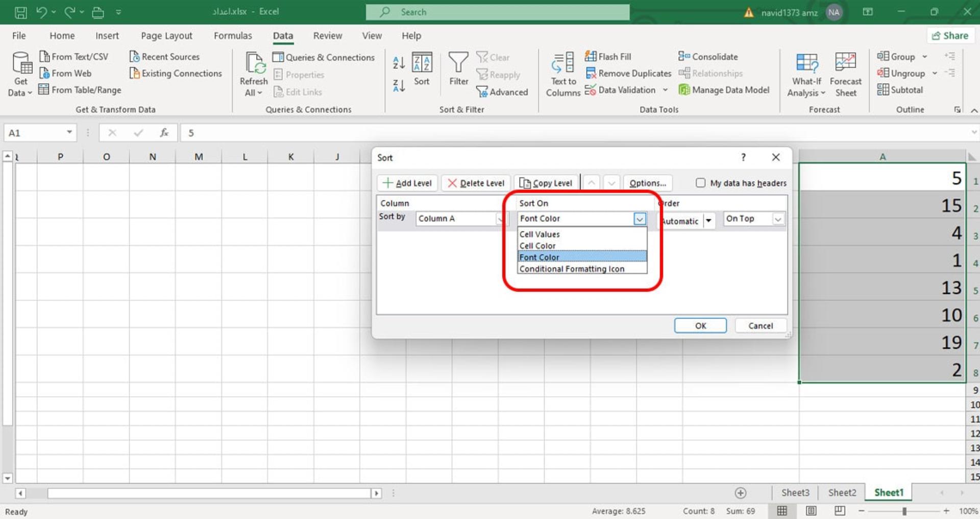
Task: Click OK in the Sort dialog
Action: 700,325
